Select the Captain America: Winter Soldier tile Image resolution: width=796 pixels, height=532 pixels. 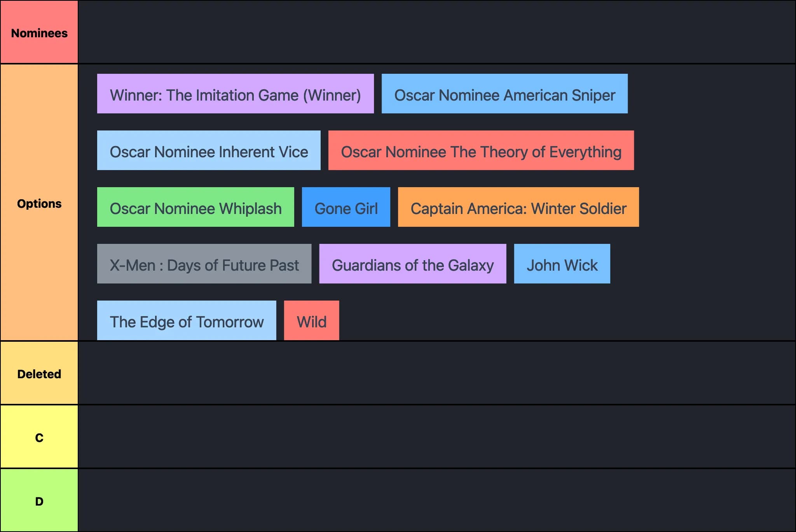(518, 207)
